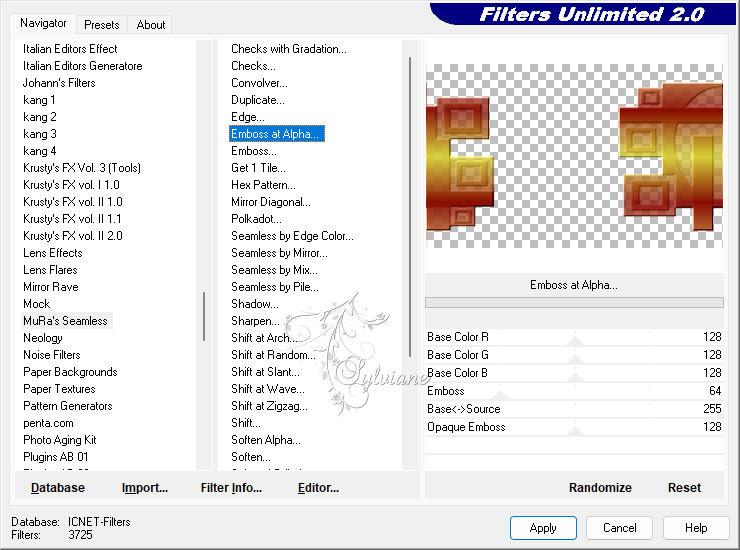Choose Checks with Gradation... filter

point(288,49)
